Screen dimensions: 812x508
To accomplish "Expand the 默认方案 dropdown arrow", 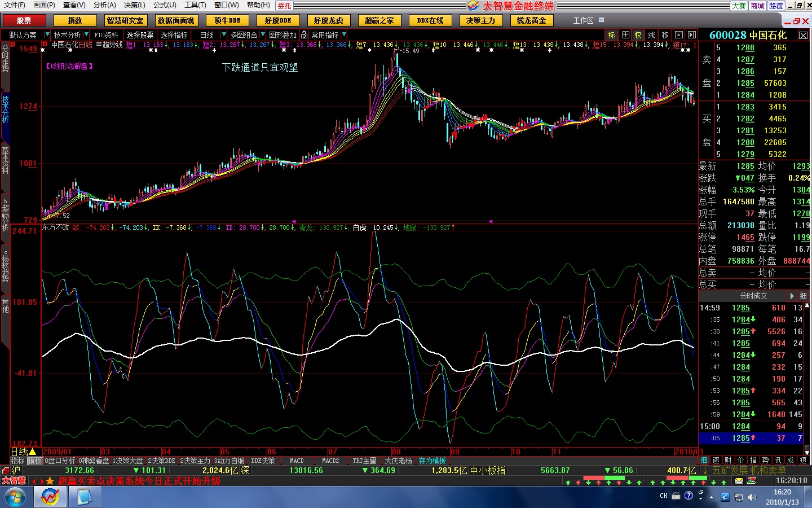I will (47, 35).
